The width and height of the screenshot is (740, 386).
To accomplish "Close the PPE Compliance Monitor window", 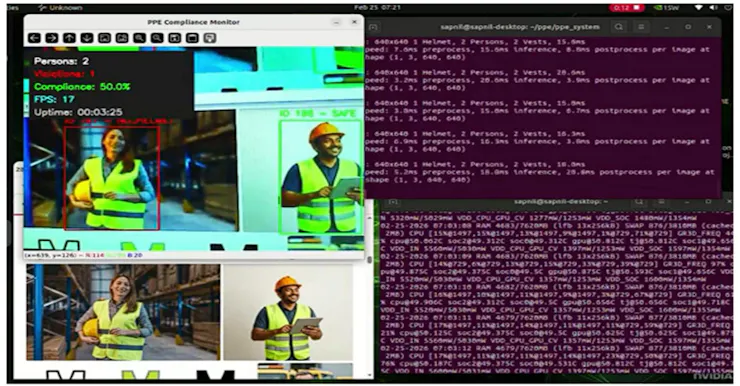I will coord(354,22).
